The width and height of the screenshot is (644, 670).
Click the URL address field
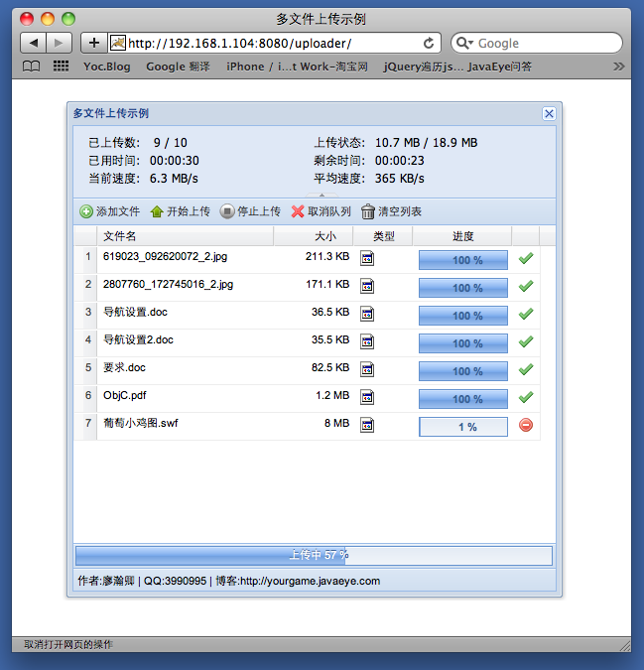pyautogui.click(x=273, y=43)
